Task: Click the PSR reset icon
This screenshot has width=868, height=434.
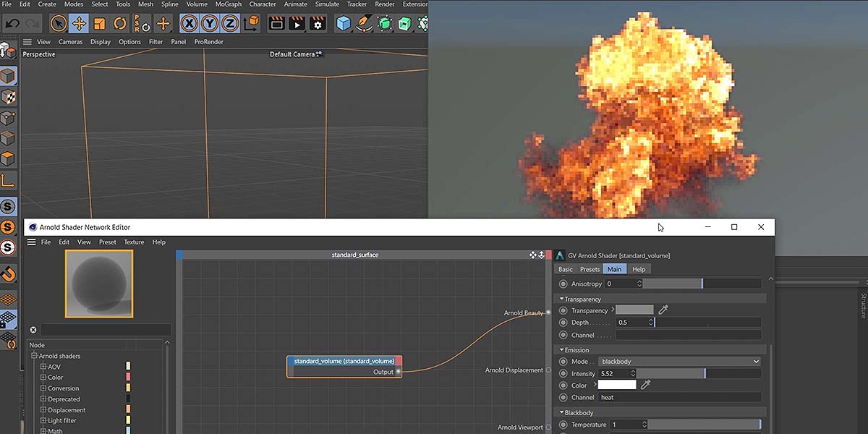Action: [x=142, y=24]
